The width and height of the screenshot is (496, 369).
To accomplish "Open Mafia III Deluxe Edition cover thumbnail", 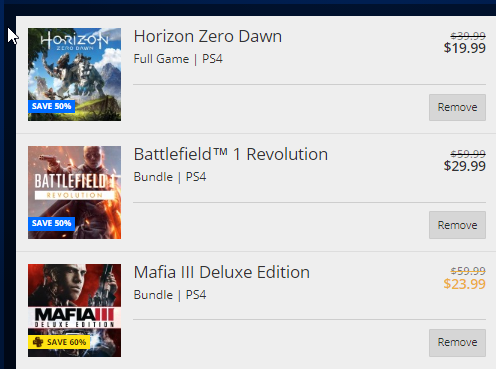I will tap(74, 310).
